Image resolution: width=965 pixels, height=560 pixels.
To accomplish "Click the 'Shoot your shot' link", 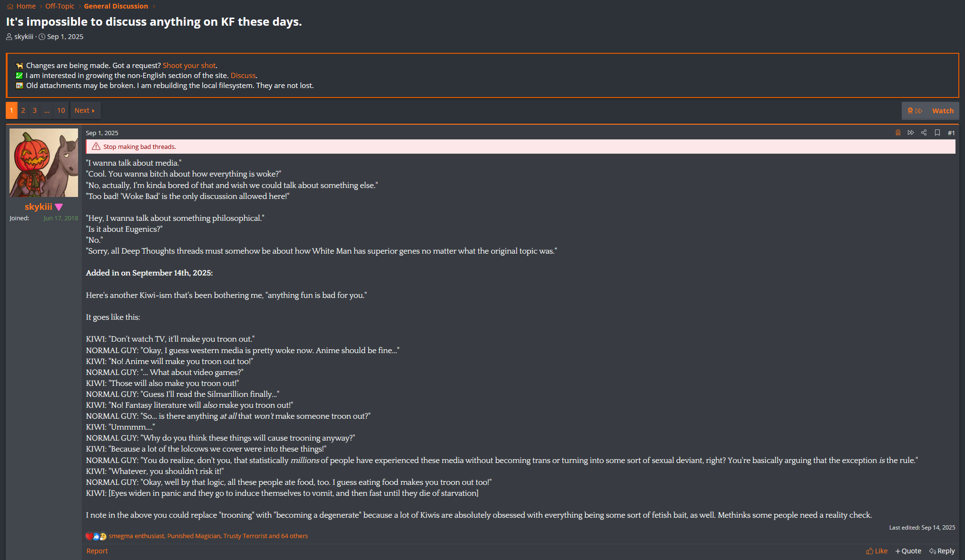I will [x=189, y=66].
